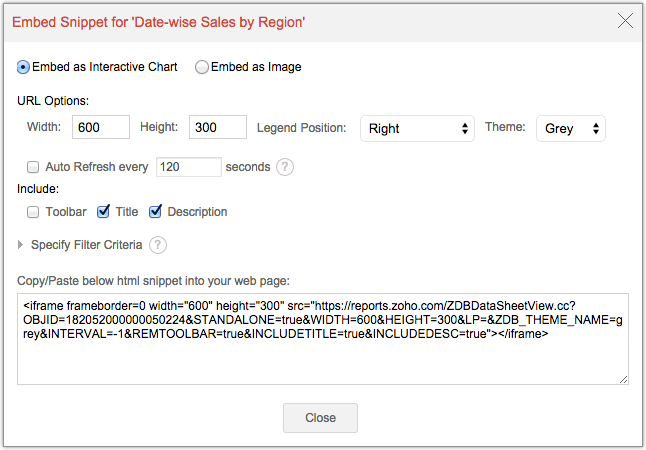Click the Width input field
Viewport: 646px width, 450px height.
tap(100, 127)
